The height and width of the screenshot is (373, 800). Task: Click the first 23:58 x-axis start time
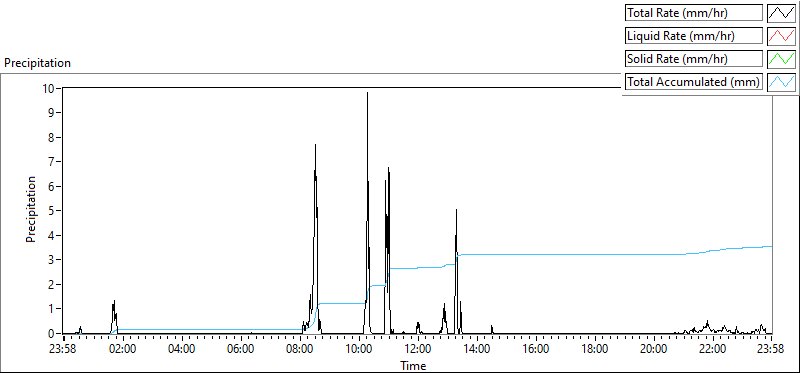tap(64, 350)
